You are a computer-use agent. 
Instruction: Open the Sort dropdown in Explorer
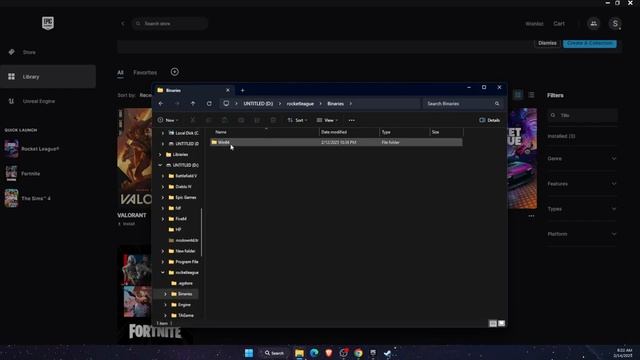[297, 120]
